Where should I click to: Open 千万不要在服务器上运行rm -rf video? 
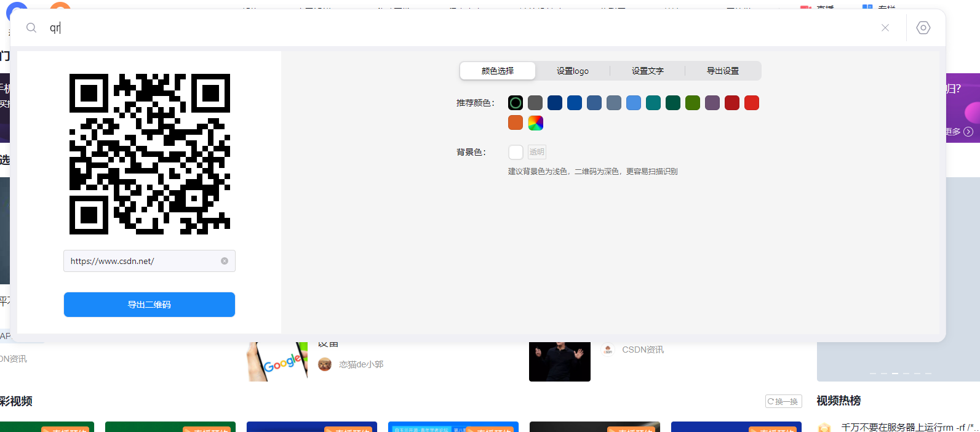[x=909, y=427]
